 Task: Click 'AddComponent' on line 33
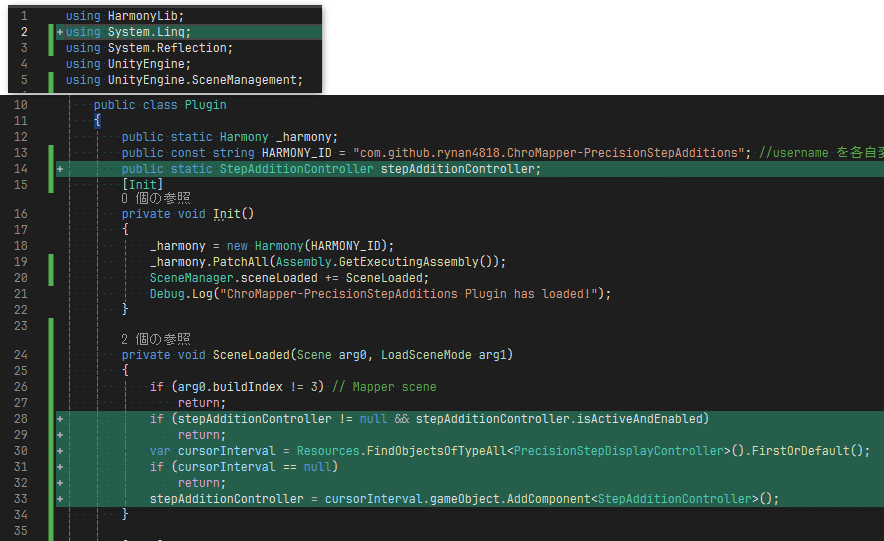548,499
